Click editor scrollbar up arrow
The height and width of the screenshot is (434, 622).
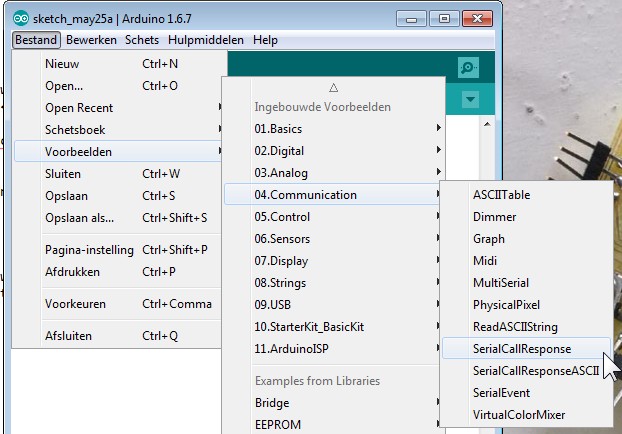point(487,124)
